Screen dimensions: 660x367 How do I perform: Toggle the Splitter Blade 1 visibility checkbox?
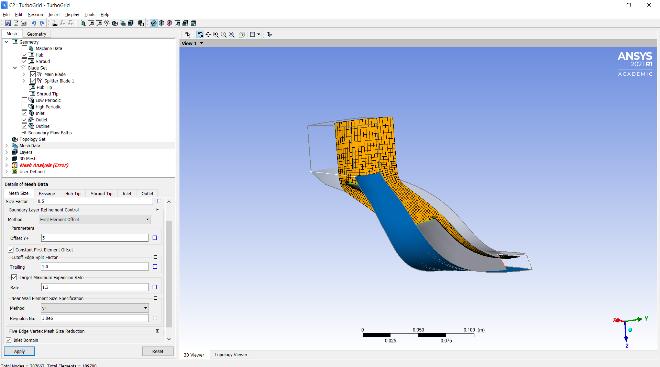point(33,81)
